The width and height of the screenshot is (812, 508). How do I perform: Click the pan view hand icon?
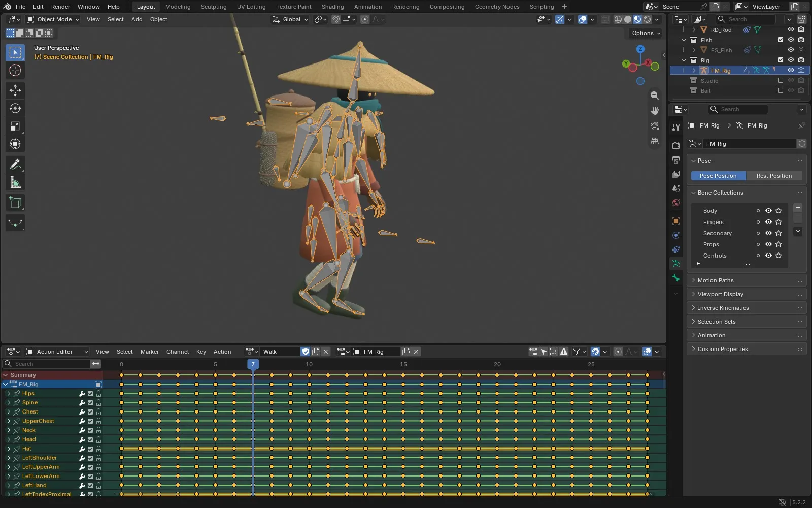tap(655, 111)
